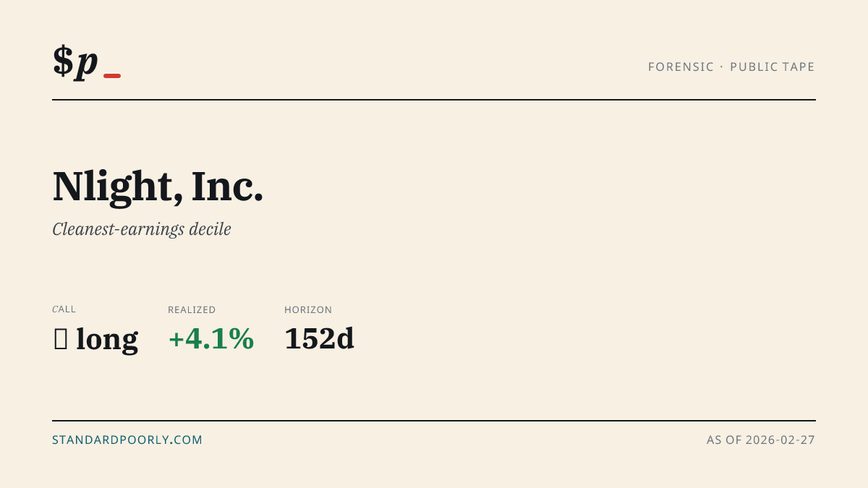Click the red underscore cursor beside logo

tap(112, 76)
